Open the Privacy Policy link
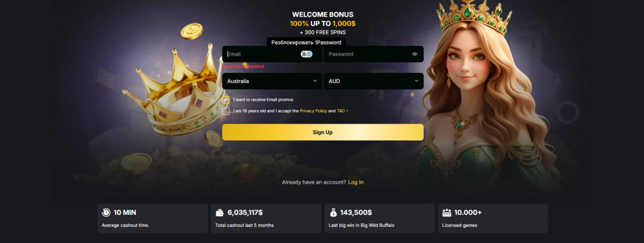Image resolution: width=644 pixels, height=243 pixels. [313, 111]
